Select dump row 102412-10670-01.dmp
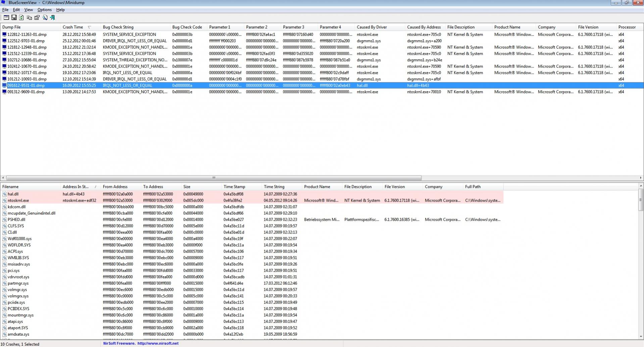 [x=322, y=66]
